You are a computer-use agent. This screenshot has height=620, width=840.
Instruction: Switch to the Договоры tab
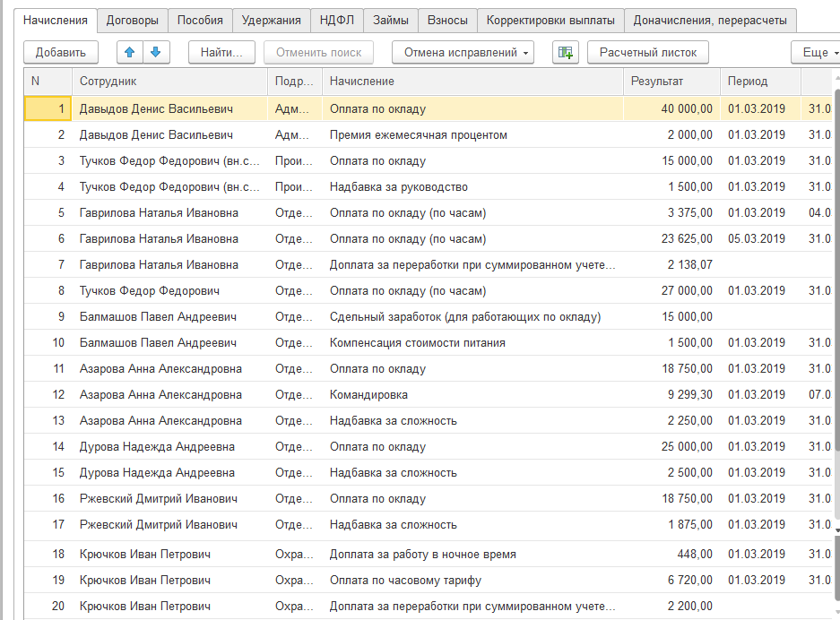[x=132, y=20]
